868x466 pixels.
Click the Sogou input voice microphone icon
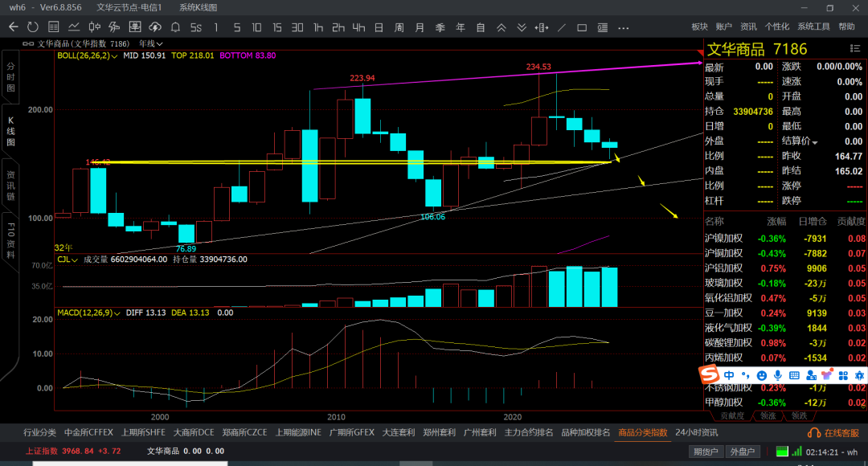point(778,375)
